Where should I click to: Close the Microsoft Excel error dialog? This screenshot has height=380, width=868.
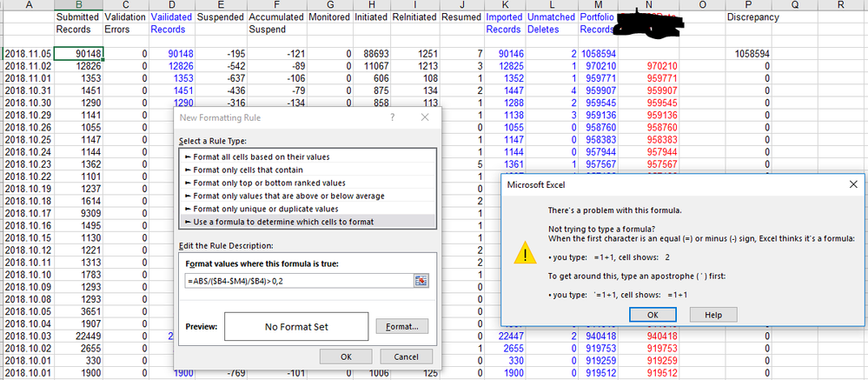(853, 184)
